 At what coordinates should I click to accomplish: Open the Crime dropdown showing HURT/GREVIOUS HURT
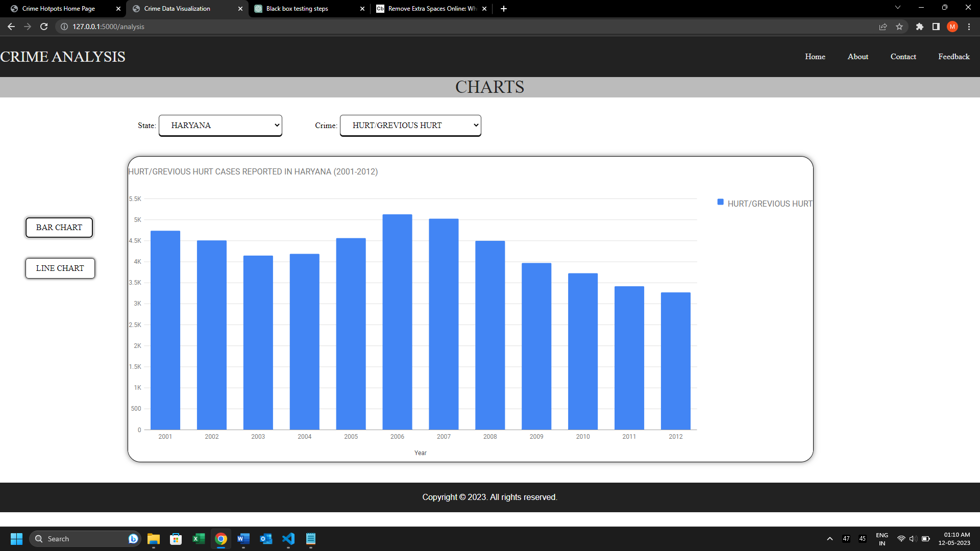coord(410,125)
